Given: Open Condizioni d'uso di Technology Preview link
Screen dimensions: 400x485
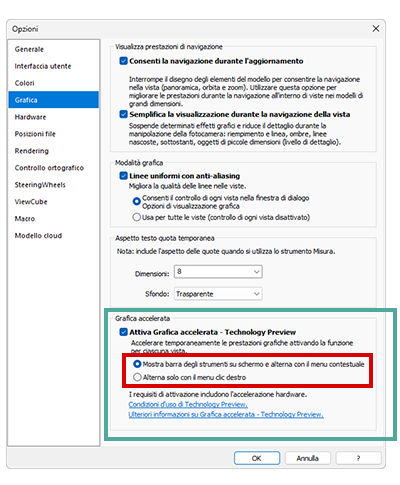Looking at the screenshot, I should pos(188,404).
